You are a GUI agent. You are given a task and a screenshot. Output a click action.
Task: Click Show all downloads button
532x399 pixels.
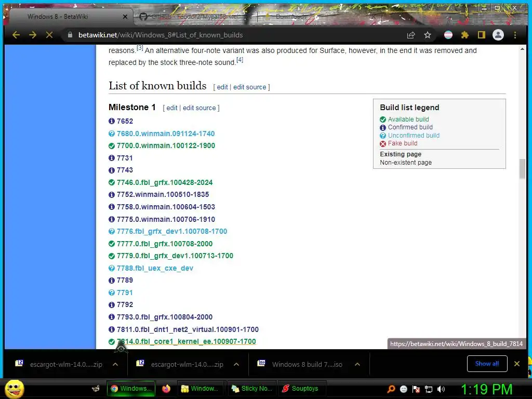pyautogui.click(x=487, y=364)
